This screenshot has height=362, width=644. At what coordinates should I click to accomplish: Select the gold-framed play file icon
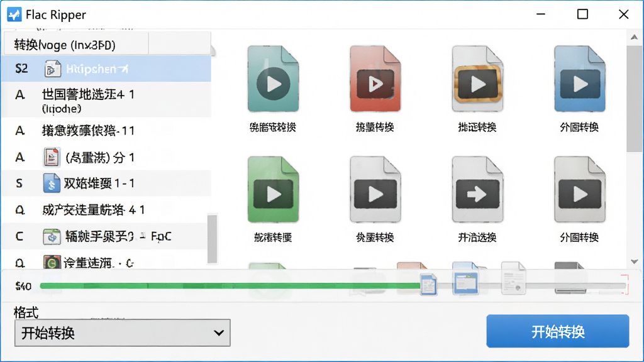tap(477, 79)
